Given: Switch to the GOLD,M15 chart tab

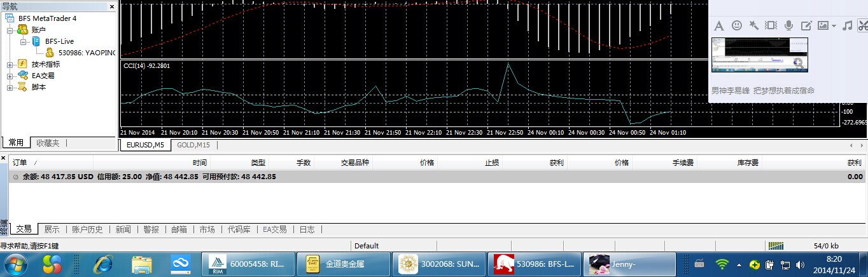Looking at the screenshot, I should click(x=193, y=145).
